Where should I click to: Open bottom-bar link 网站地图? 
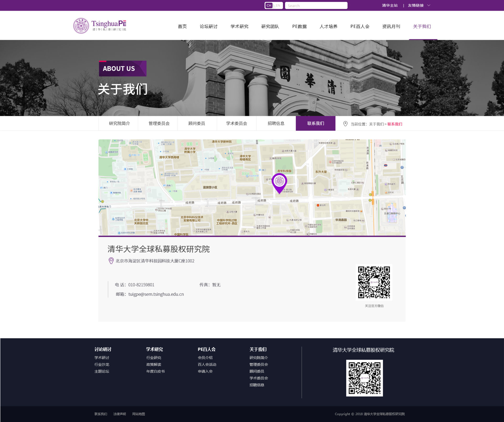[x=138, y=414]
